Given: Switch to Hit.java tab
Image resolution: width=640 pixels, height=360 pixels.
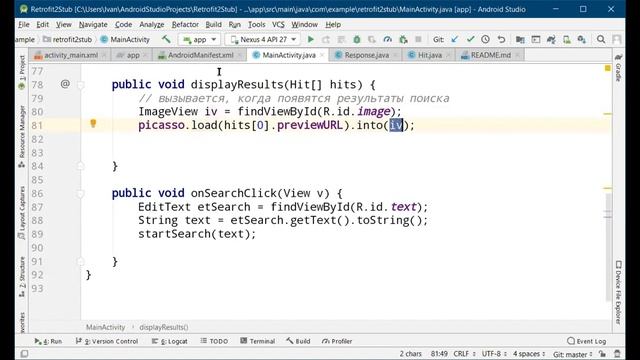Looking at the screenshot, I should coord(429,55).
